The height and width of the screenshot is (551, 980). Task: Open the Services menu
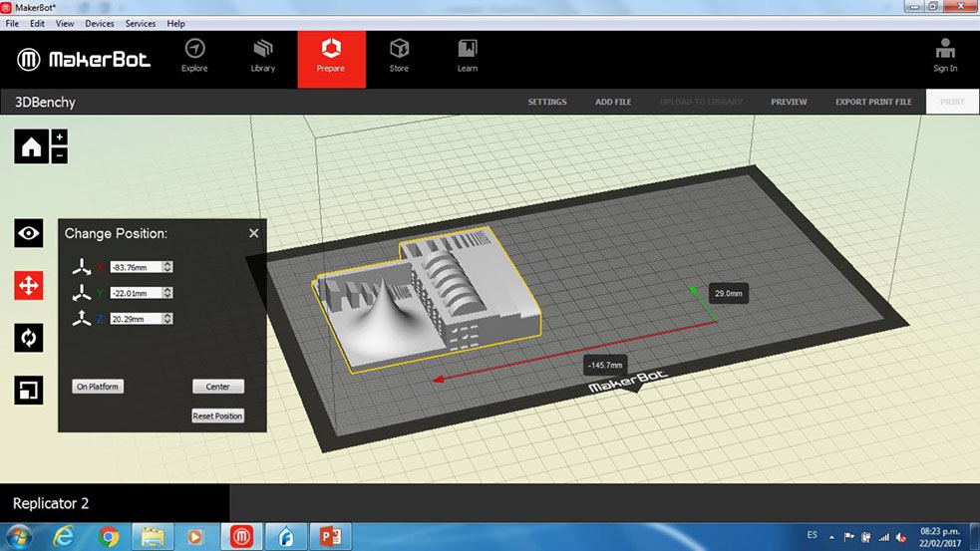click(141, 23)
